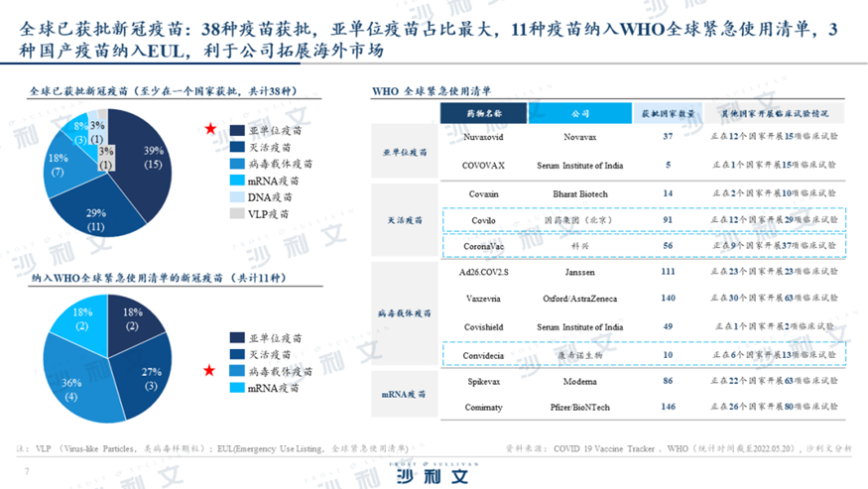868x489 pixels.
Task: Click the Bharat Biotech company cell
Action: 579,193
